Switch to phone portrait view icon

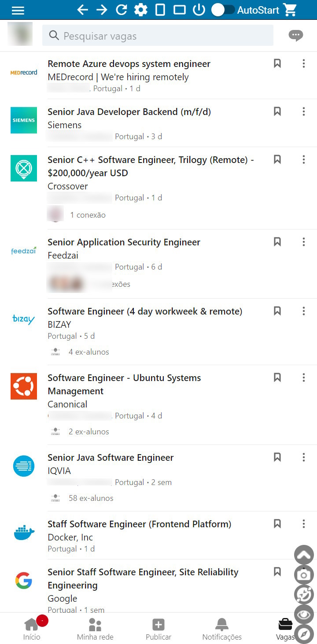(160, 10)
